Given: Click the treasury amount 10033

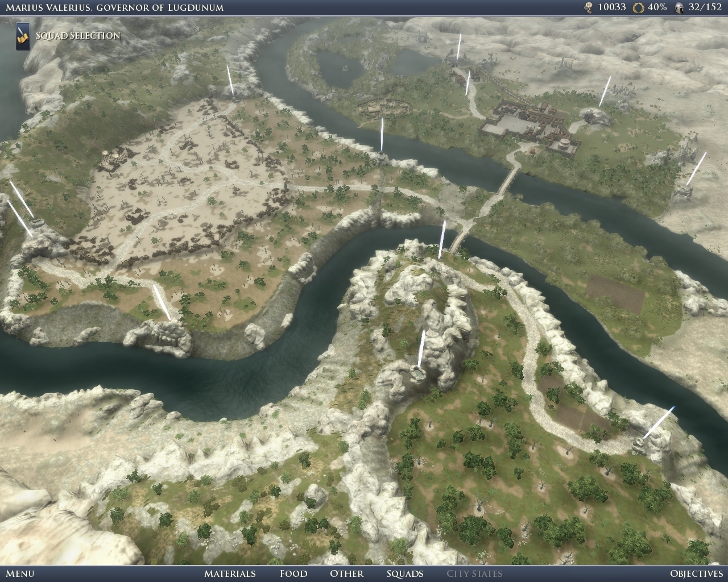Looking at the screenshot, I should coord(612,7).
